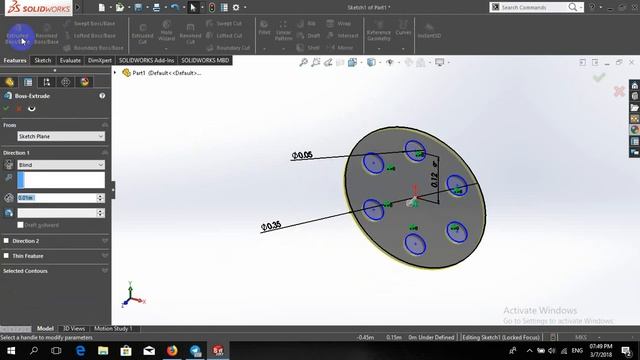This screenshot has width=640, height=360.
Task: Toggle the Draft On/Off button
Action: pos(9,213)
